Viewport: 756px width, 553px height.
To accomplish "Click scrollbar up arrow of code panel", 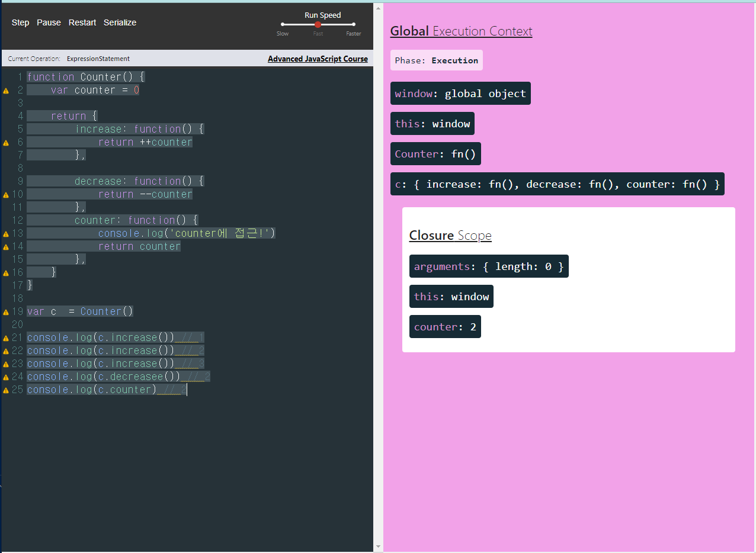I will (x=378, y=8).
